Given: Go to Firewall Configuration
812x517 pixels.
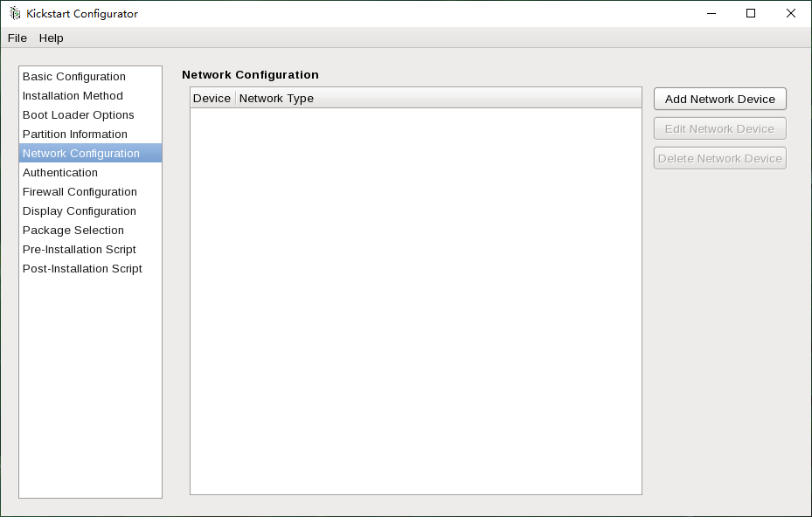Looking at the screenshot, I should [x=90, y=191].
